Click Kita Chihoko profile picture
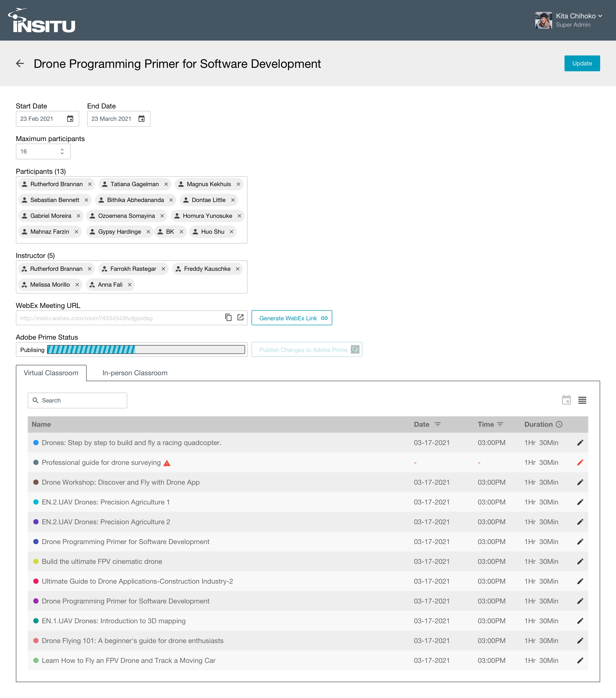This screenshot has width=616, height=698. [543, 21]
